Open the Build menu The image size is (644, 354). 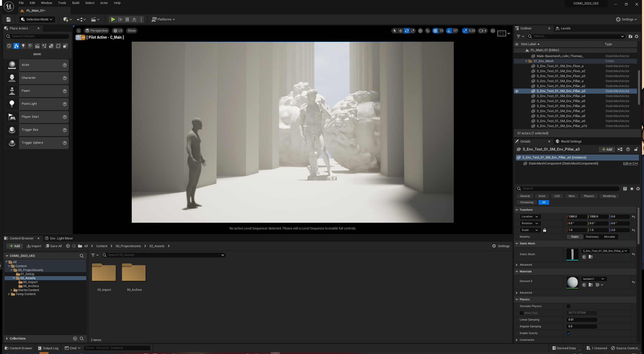click(x=75, y=3)
